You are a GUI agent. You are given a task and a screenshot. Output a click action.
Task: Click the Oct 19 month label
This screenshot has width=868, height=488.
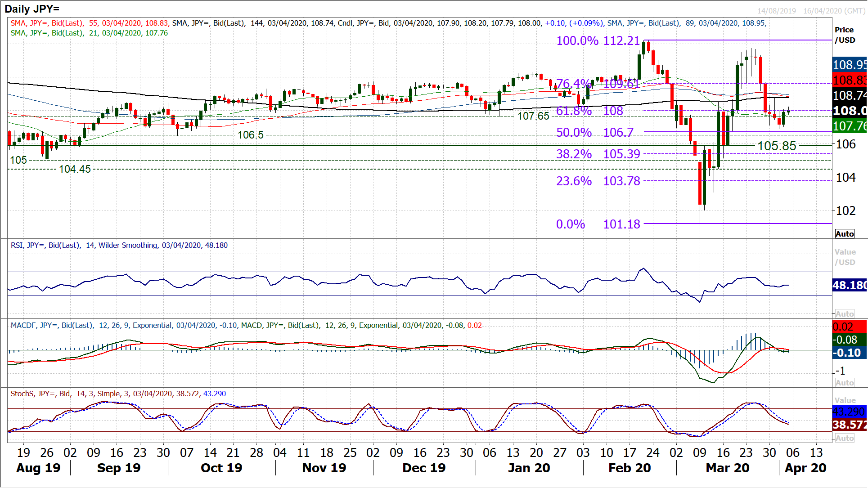click(221, 468)
